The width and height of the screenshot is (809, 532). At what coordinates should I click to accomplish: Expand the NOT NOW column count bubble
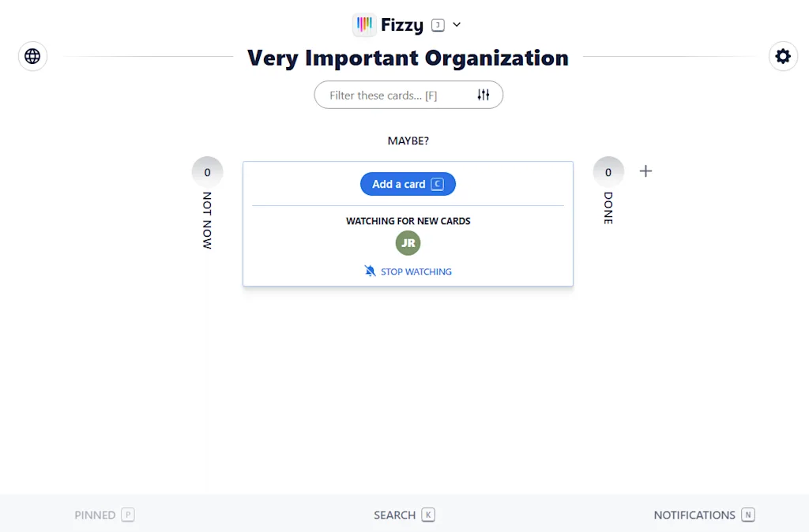(x=207, y=172)
